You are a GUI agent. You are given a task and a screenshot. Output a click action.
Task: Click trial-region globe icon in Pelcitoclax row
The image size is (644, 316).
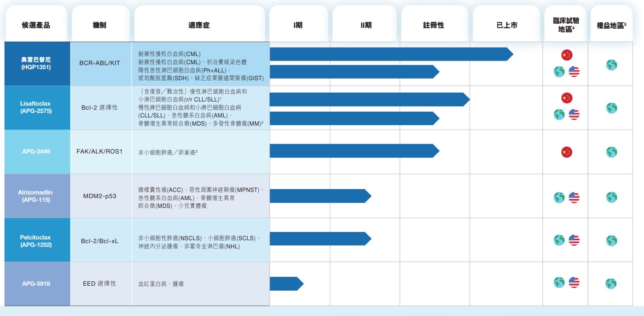559,240
